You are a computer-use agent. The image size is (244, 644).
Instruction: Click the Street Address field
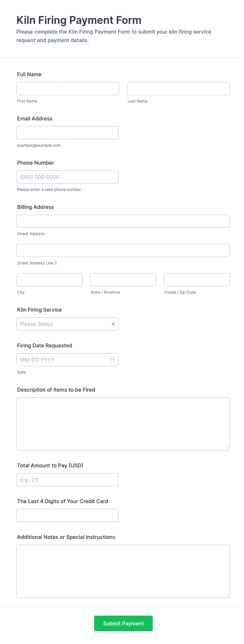(123, 221)
